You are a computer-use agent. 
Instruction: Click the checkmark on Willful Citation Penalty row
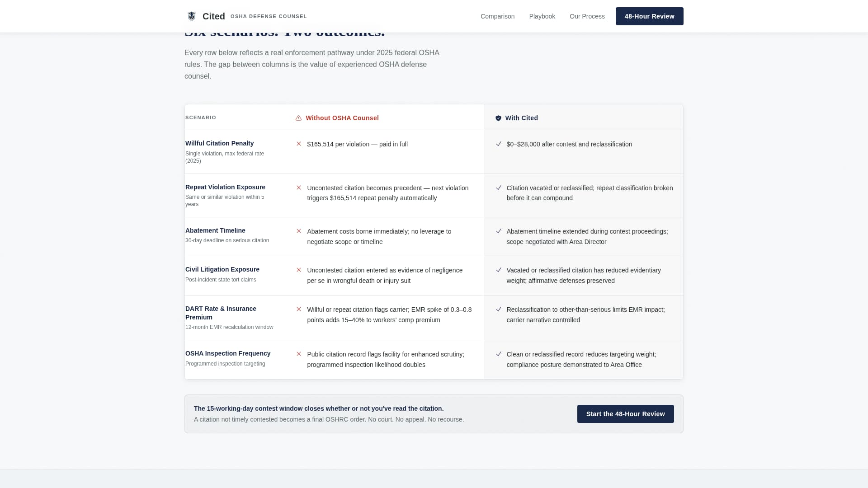pyautogui.click(x=499, y=144)
